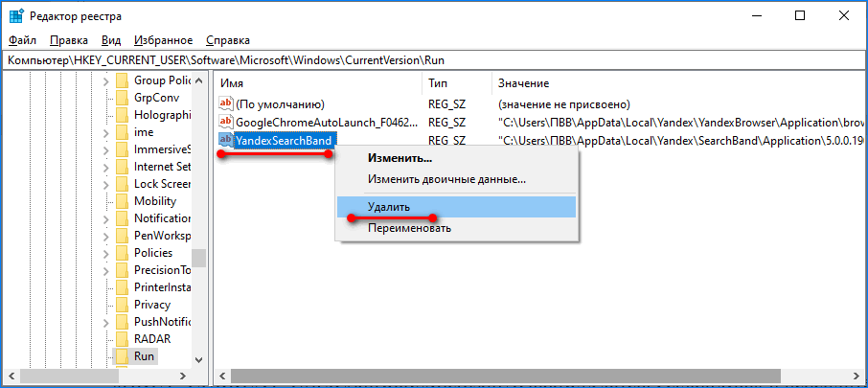Expand the Lock Screen tree node
Image resolution: width=868 pixels, height=388 pixels.
pyautogui.click(x=105, y=184)
